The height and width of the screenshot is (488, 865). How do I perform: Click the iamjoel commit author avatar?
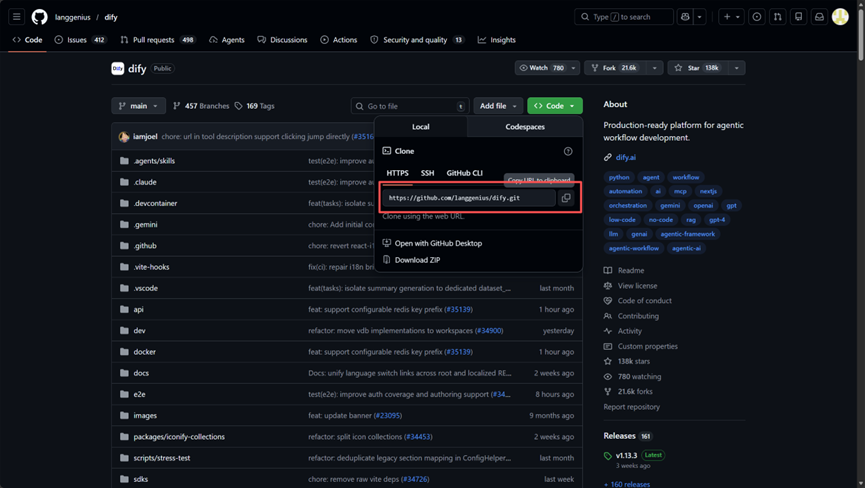pyautogui.click(x=124, y=137)
